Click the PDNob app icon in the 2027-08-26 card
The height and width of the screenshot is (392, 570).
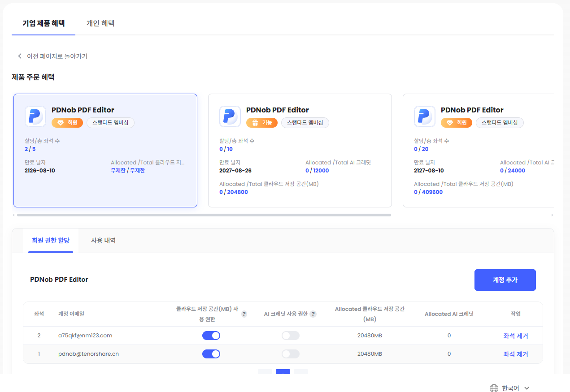[x=230, y=116]
